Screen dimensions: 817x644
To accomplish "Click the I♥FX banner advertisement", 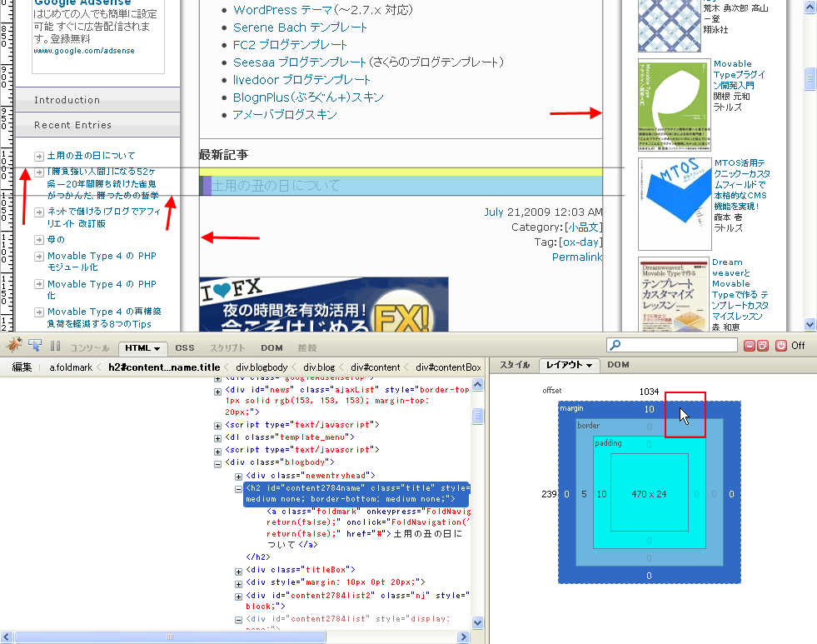I will [x=324, y=304].
